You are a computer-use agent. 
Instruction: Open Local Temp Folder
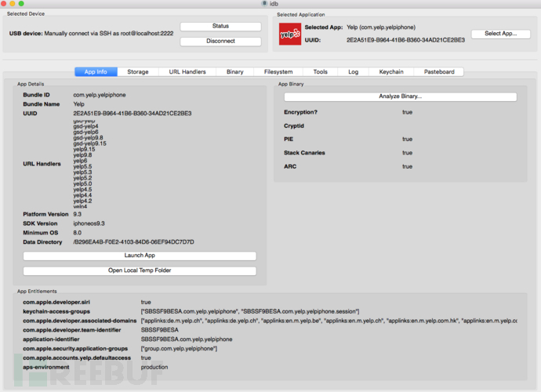140,270
